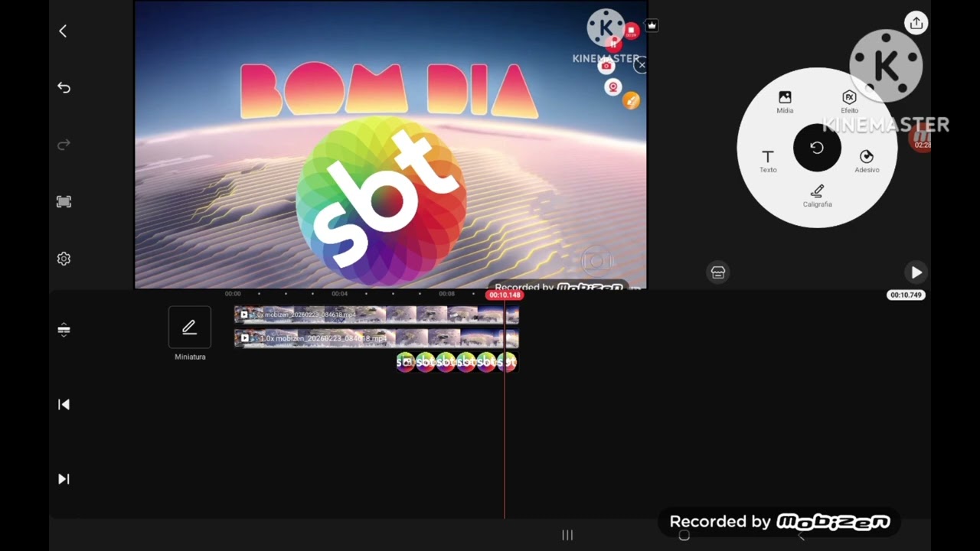Jump to the previous clip edge
This screenshot has width=980, height=551.
pos(64,404)
